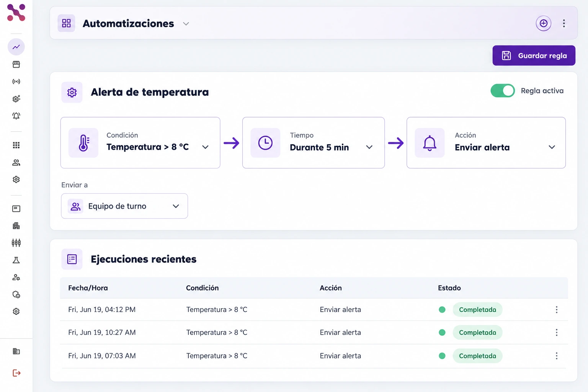Click the card window sidebar icon
The height and width of the screenshot is (392, 588).
pyautogui.click(x=16, y=209)
